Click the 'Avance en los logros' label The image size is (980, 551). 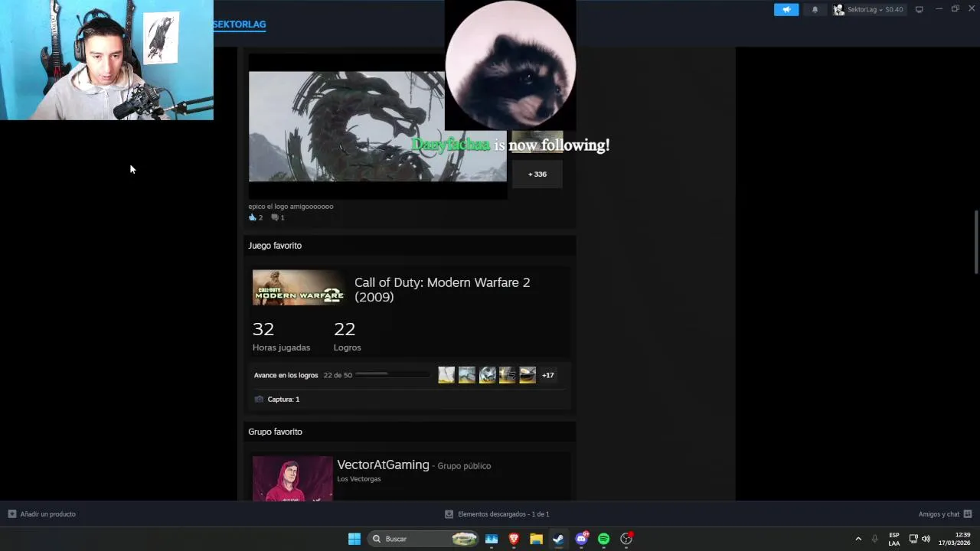click(x=286, y=375)
